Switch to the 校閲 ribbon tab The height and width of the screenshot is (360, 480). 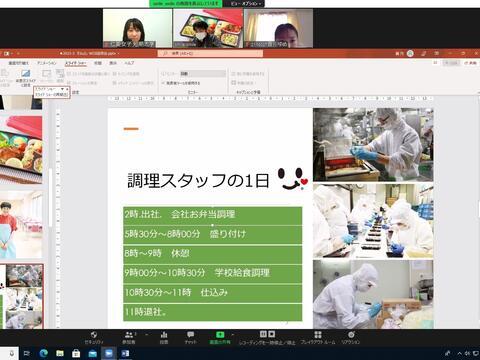click(x=98, y=63)
